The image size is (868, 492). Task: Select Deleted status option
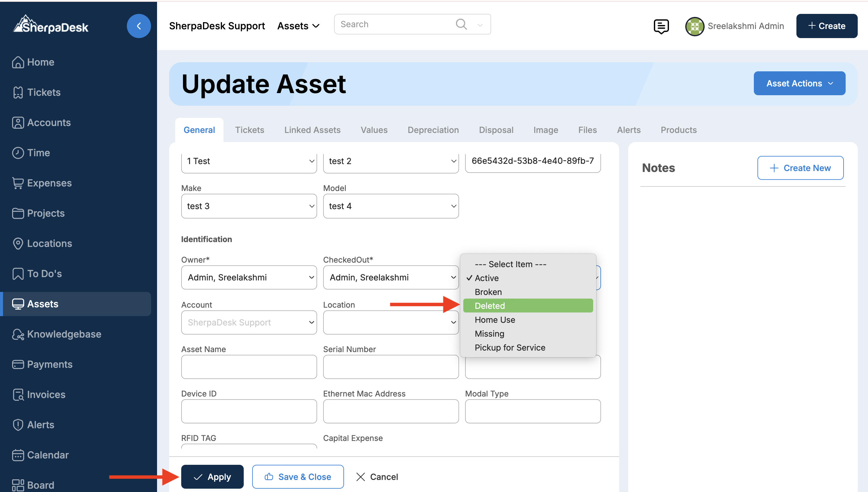(x=528, y=306)
